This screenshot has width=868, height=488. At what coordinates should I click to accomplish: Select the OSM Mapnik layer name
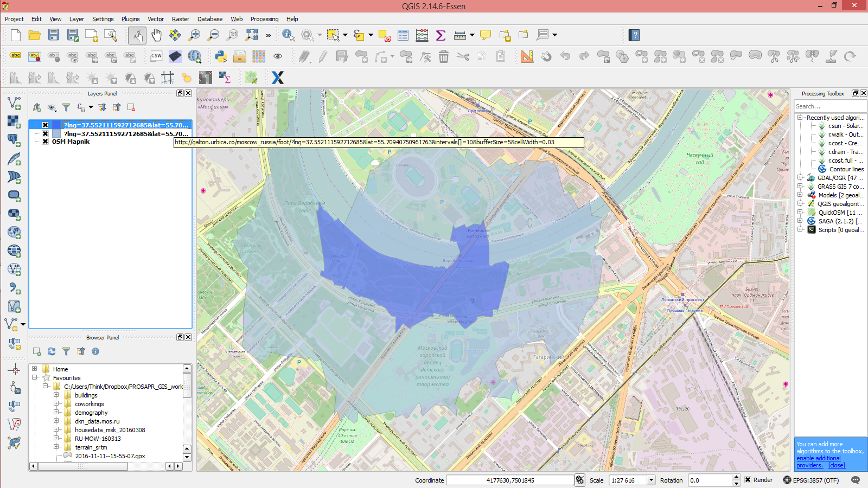(71, 142)
